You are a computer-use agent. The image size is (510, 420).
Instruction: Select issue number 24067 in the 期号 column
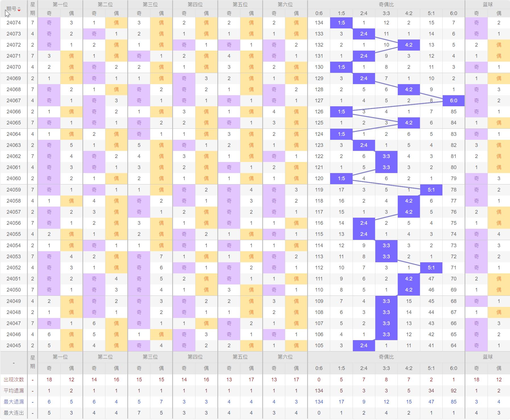[x=14, y=101]
